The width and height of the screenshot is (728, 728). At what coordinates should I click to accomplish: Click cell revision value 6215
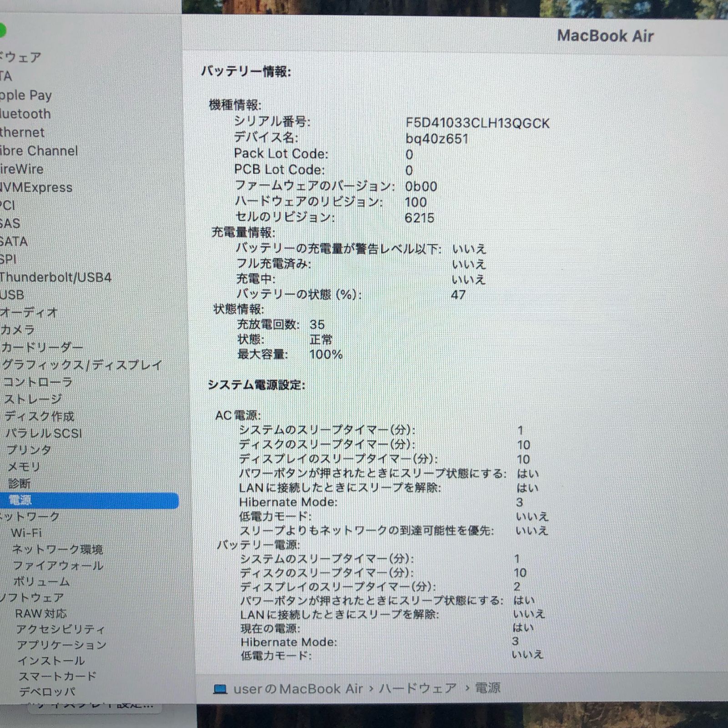coord(420,218)
